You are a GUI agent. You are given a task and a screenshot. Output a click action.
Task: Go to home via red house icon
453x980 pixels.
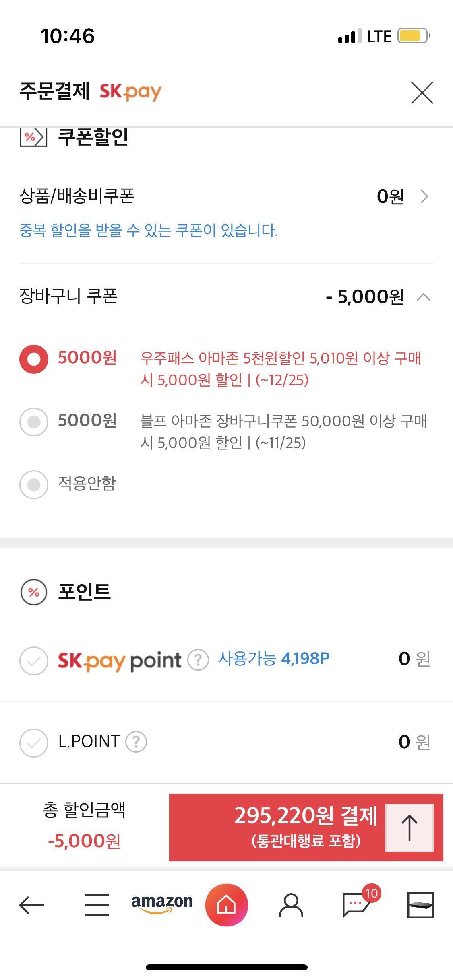click(226, 905)
